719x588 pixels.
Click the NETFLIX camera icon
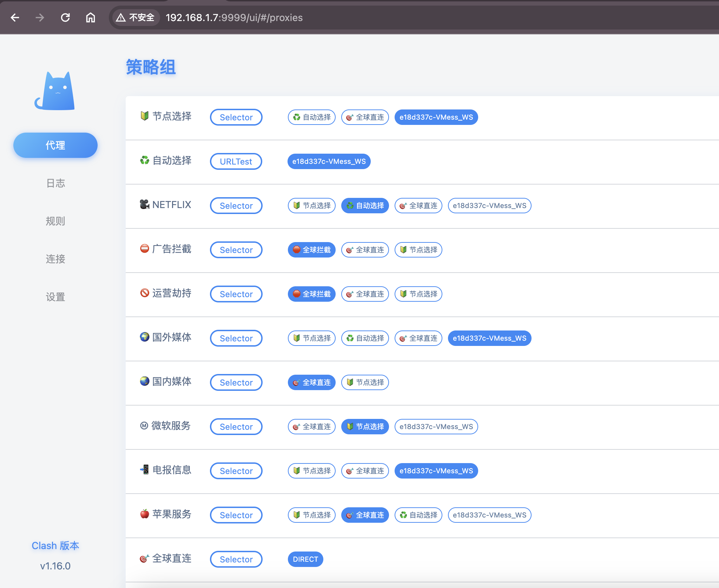144,204
